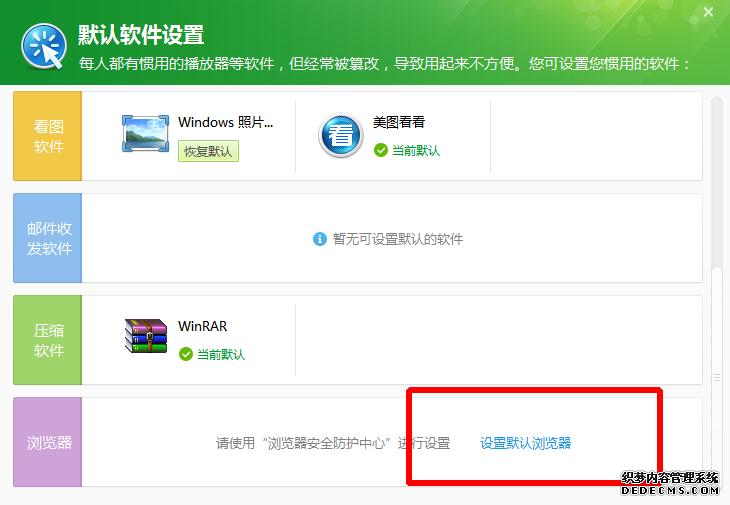Screen dimensions: 730x505
Task: Click the WinRAR books icon
Action: coord(146,336)
